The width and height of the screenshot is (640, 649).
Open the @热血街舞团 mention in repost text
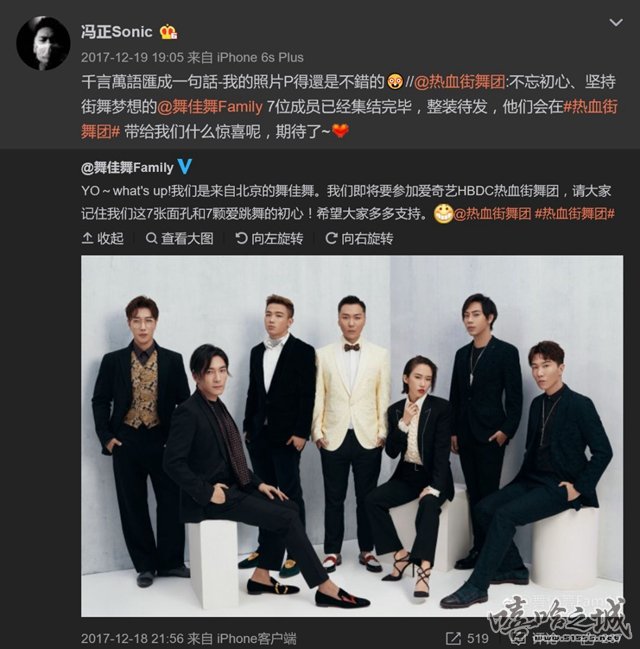tap(459, 82)
